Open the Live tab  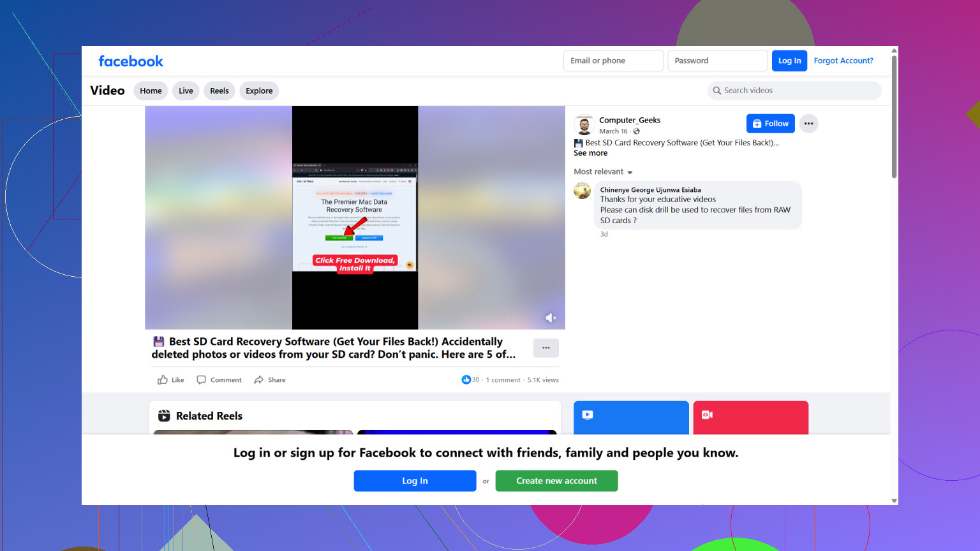186,91
